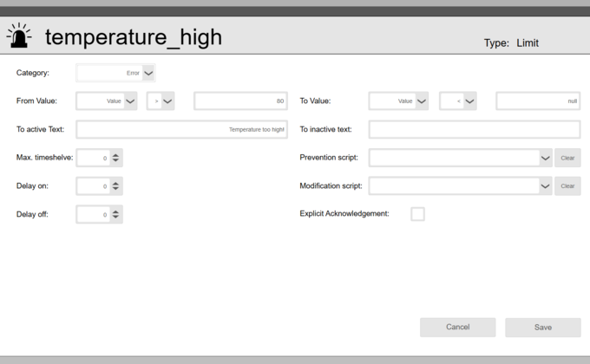Viewport: 590px width, 364px height.
Task: Focus the To Value field showing null
Action: point(538,101)
